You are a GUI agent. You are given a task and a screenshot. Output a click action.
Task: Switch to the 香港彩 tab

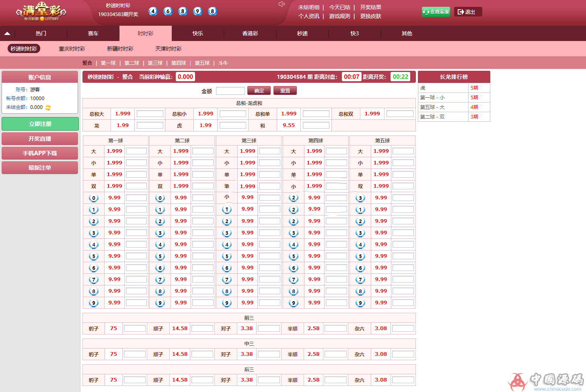pyautogui.click(x=250, y=33)
